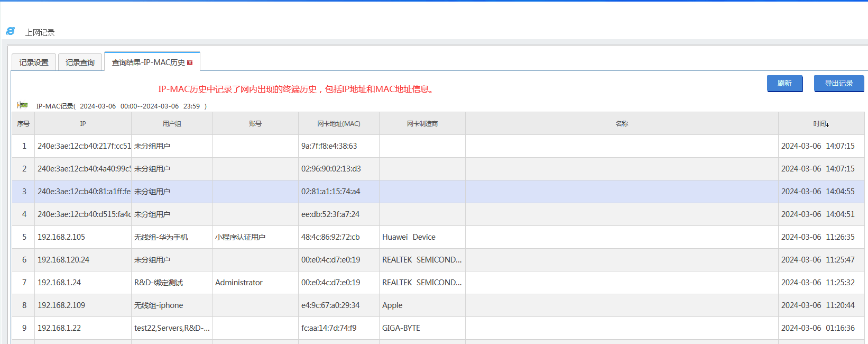Viewport: 868px width, 344px height.
Task: Click the network card icon beside IP-MAC记录
Action: coord(22,105)
